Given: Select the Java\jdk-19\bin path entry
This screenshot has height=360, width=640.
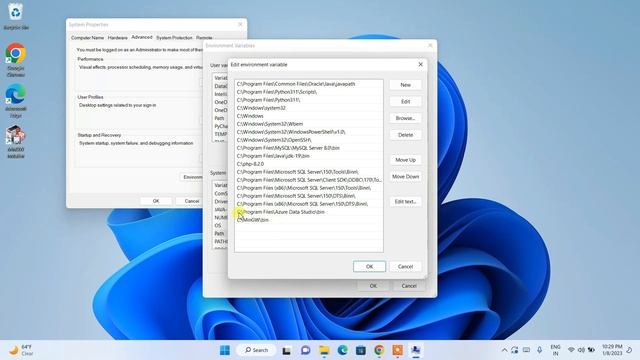Looking at the screenshot, I should 309,156.
